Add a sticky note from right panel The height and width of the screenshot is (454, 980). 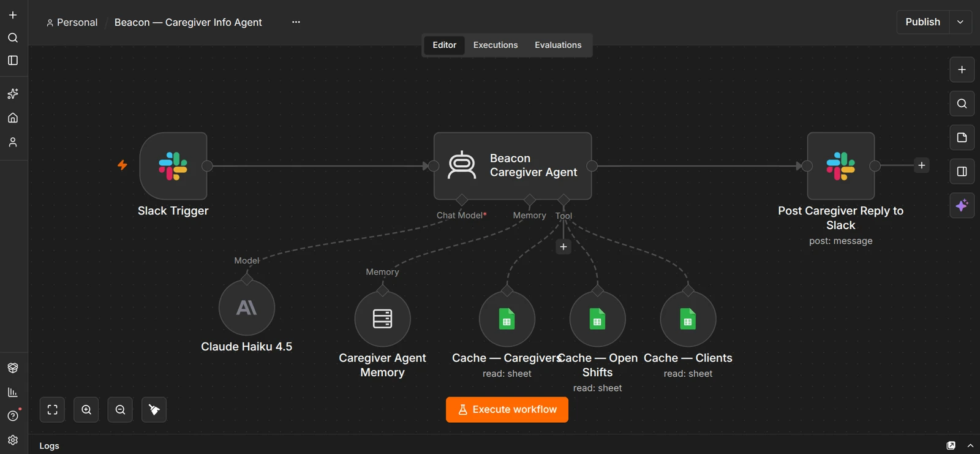click(x=962, y=137)
